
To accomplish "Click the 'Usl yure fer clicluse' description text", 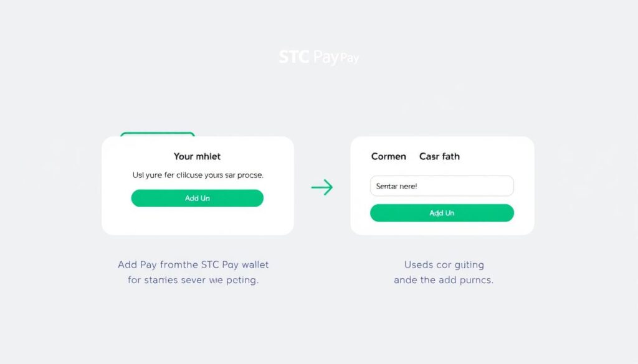I will point(198,175).
